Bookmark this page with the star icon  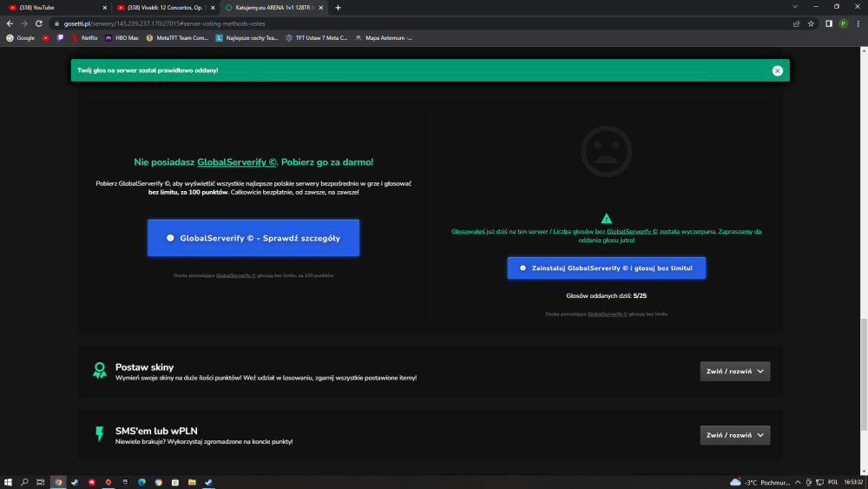point(811,23)
